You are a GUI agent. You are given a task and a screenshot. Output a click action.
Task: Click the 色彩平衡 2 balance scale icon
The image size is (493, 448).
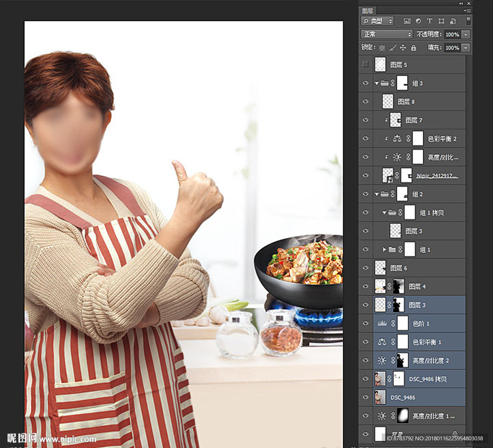coord(397,138)
